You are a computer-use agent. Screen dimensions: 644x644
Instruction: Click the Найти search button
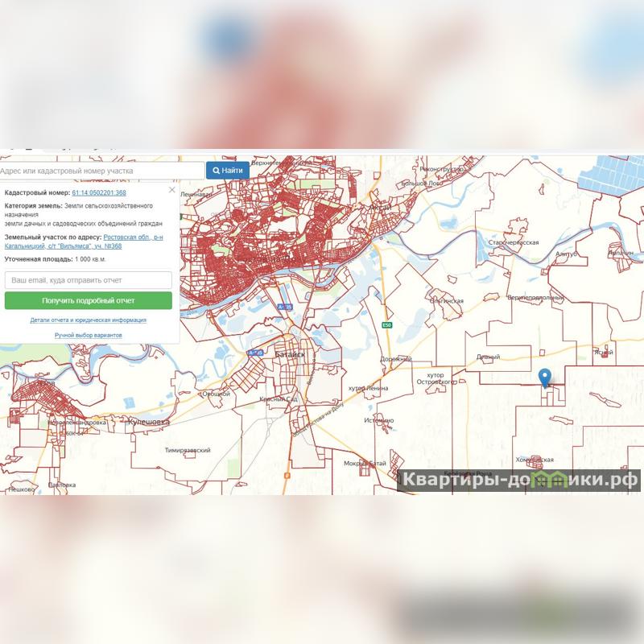click(228, 171)
